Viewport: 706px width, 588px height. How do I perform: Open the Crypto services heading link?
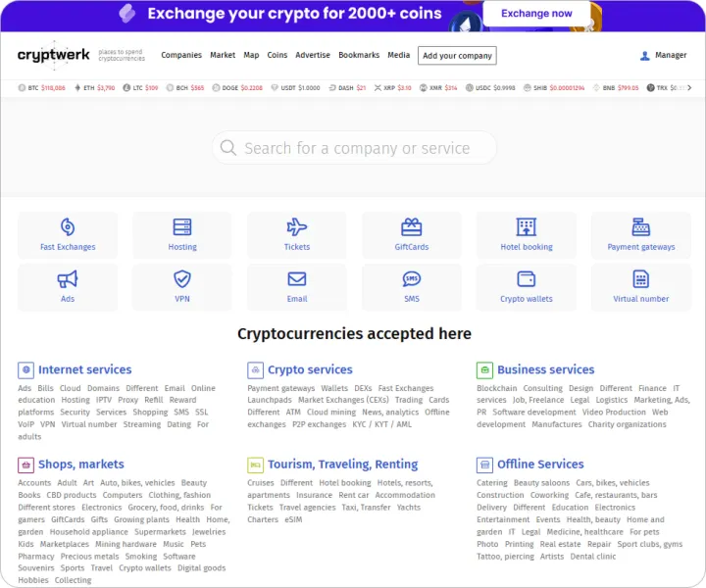(x=310, y=369)
